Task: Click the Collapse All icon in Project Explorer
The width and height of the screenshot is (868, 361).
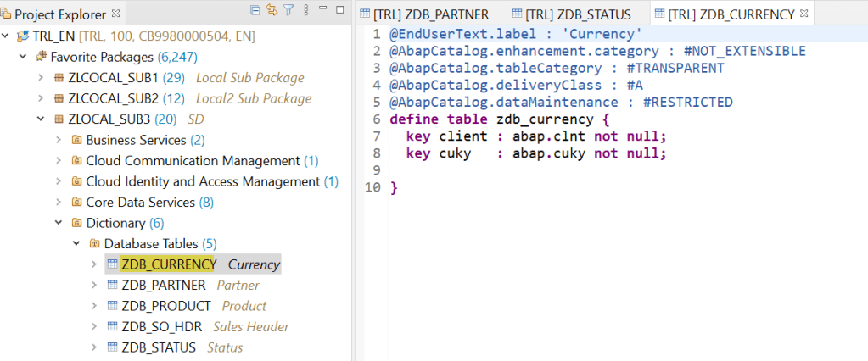Action: pos(255,10)
